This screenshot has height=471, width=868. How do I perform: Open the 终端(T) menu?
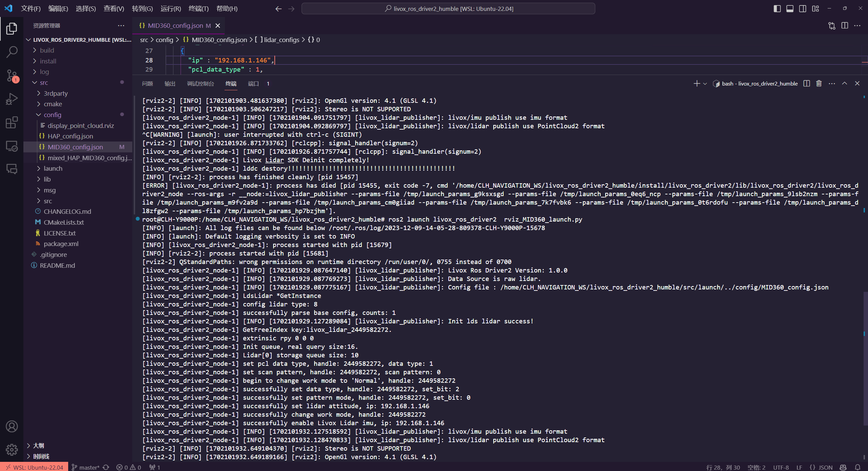pos(199,9)
